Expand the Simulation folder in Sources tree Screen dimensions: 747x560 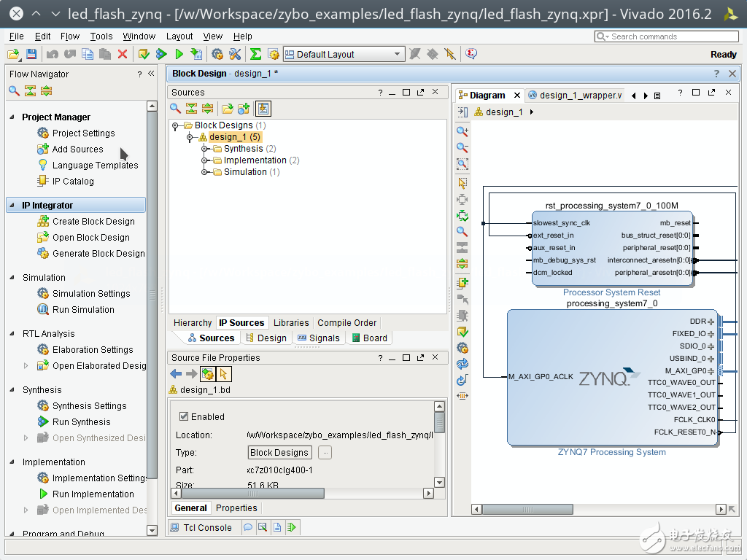tap(206, 172)
